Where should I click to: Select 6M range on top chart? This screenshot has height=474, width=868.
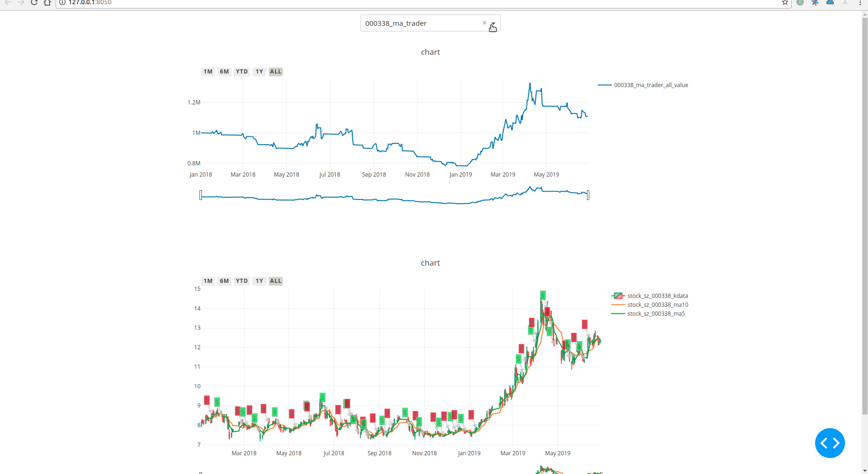tap(224, 72)
